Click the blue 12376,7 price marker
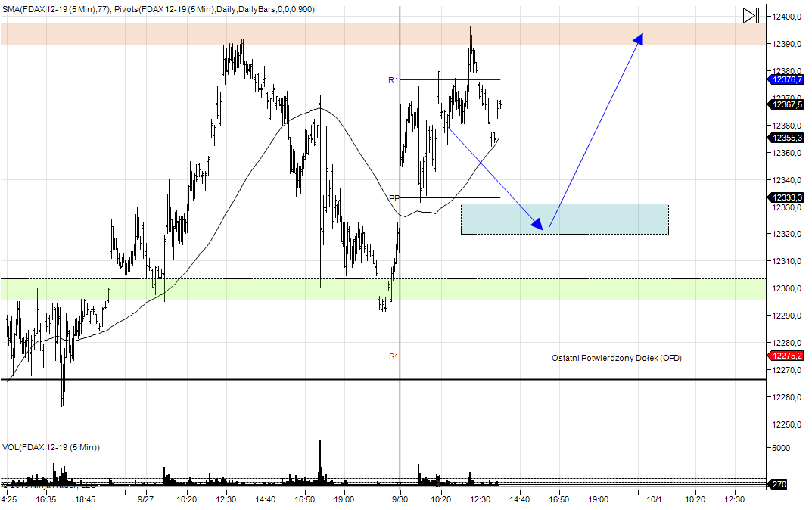This screenshot has height=510, width=812. tap(789, 79)
